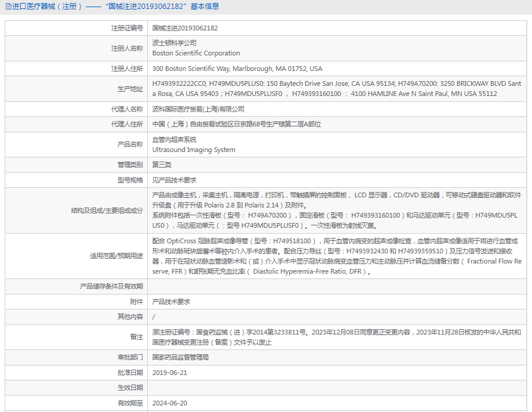Click the label 适用范围/预期用途
The image size is (532, 412).
(116, 256)
